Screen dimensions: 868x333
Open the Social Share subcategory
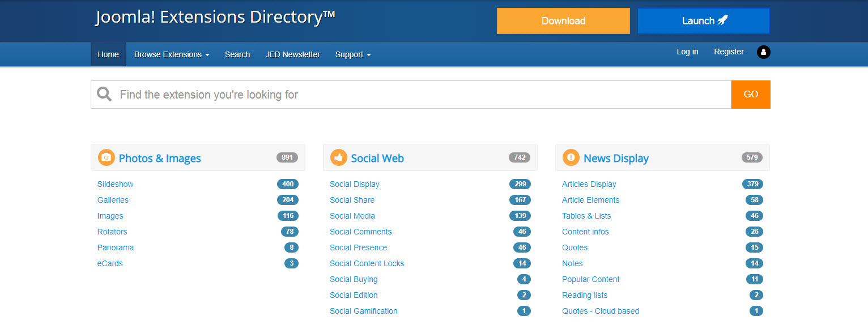(x=352, y=200)
